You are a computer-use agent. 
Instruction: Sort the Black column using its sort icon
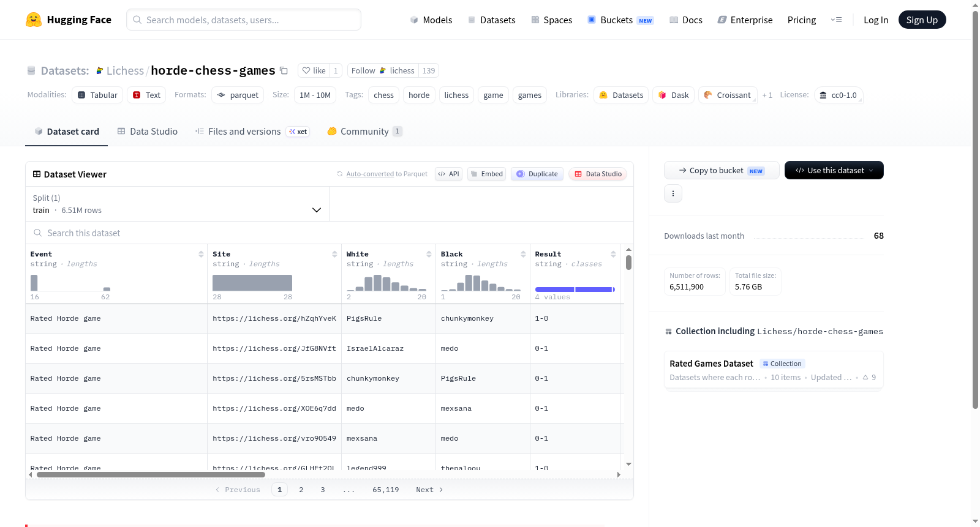click(x=523, y=254)
